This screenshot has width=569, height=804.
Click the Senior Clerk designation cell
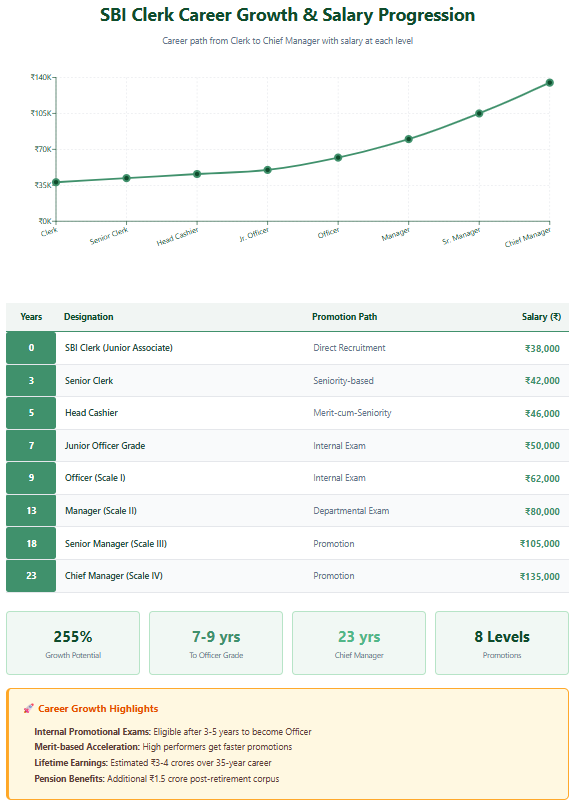(x=89, y=380)
